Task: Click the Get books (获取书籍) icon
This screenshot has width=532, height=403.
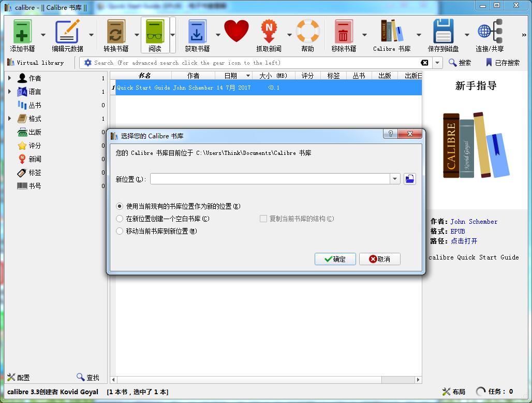Action: 197,31
